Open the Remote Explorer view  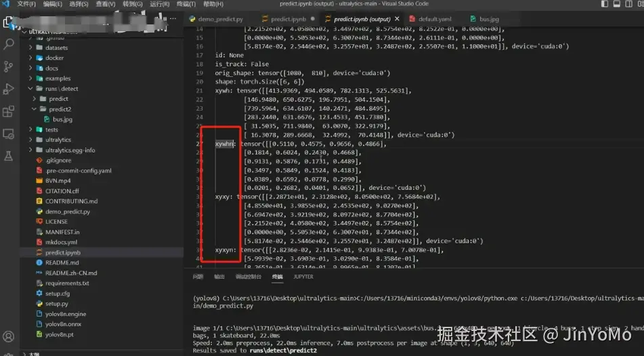click(8, 134)
